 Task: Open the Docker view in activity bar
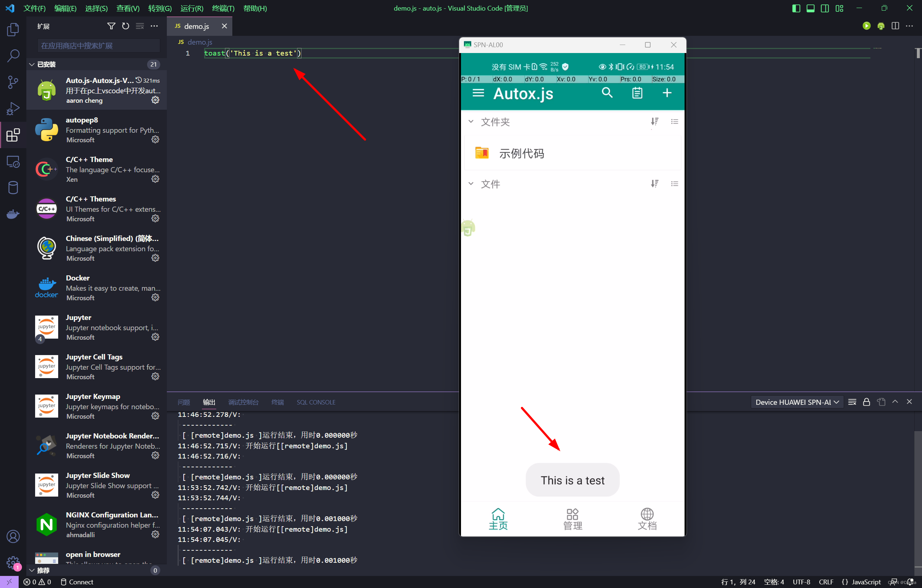pos(13,214)
